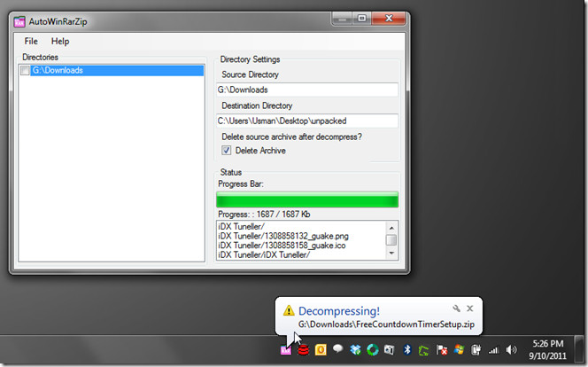Open the Action Center flag icon
588x367 pixels.
pyautogui.click(x=441, y=350)
